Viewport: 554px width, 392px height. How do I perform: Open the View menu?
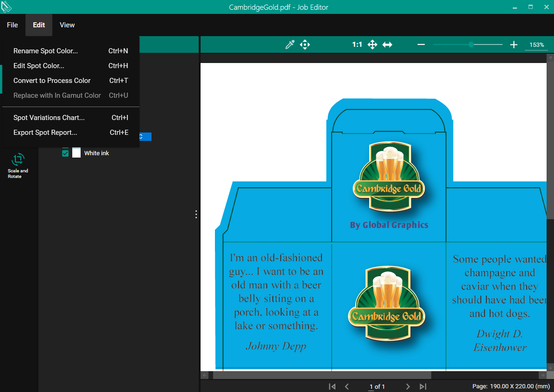pyautogui.click(x=67, y=25)
